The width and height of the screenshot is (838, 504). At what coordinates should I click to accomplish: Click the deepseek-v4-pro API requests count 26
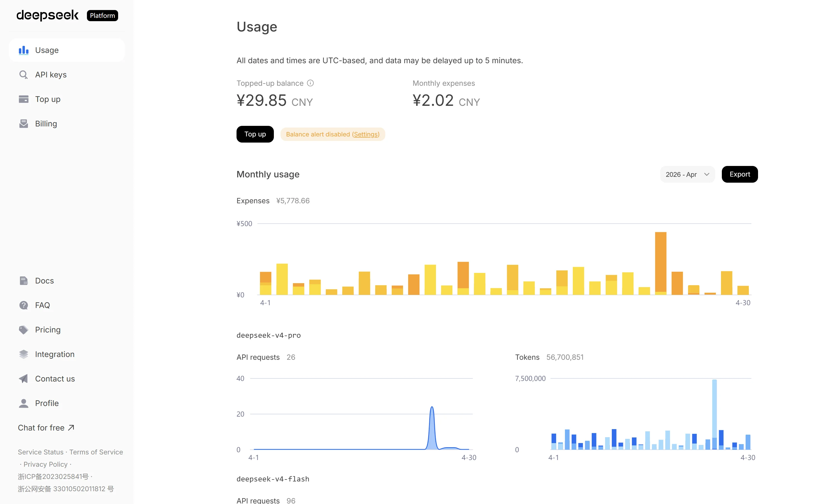tap(291, 357)
